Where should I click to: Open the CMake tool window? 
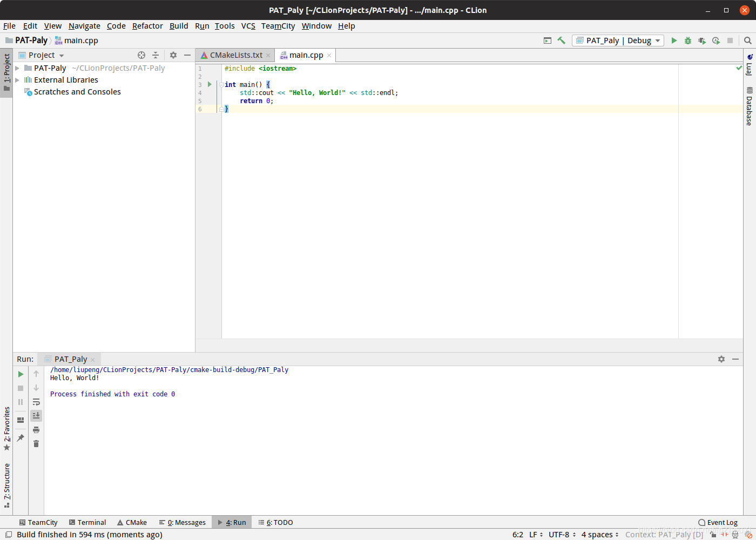132,522
